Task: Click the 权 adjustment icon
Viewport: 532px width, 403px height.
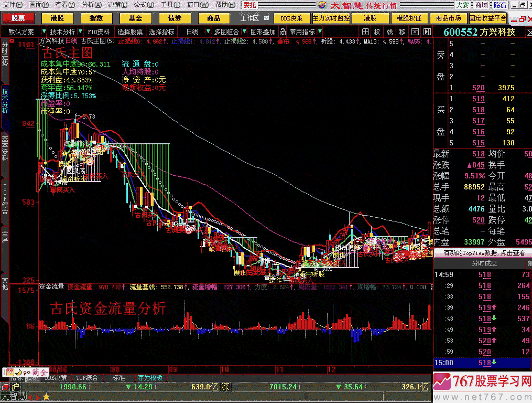Action: pos(377,31)
